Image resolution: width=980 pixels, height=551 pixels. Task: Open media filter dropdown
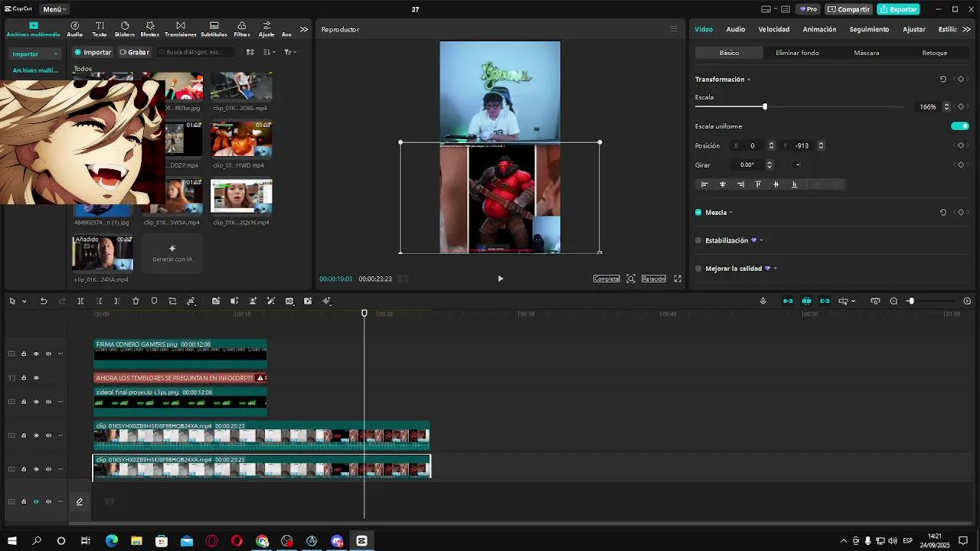(x=290, y=52)
